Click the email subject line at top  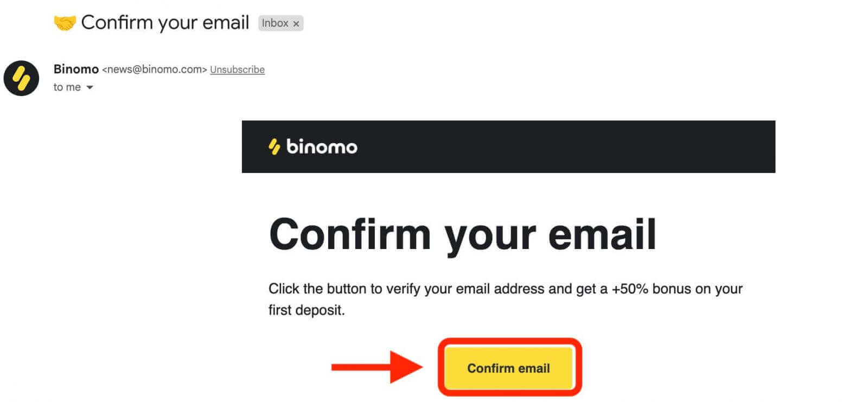point(165,23)
